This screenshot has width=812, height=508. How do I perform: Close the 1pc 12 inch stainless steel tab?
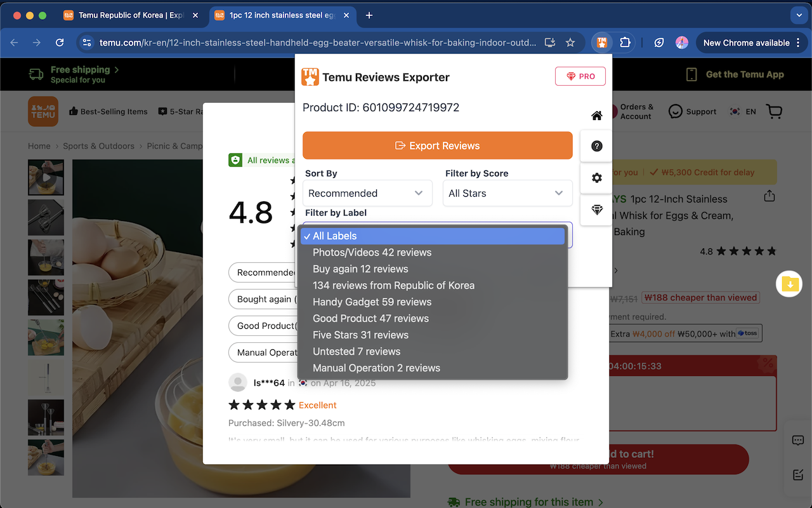(x=346, y=15)
